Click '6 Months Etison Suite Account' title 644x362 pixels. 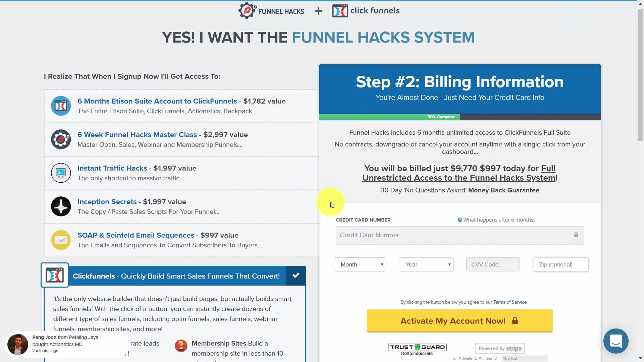point(157,101)
